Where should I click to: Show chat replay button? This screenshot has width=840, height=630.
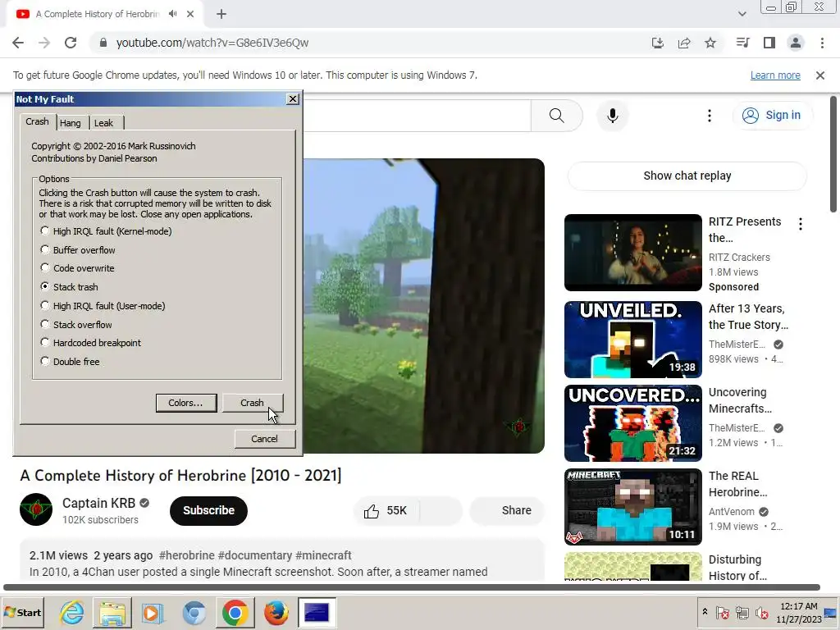tap(687, 176)
